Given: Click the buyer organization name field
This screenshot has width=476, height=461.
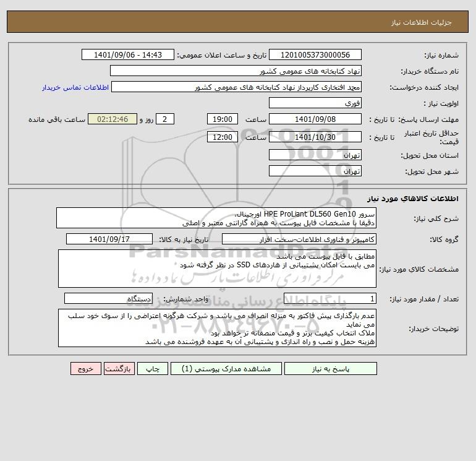Looking at the screenshot, I should (x=236, y=71).
